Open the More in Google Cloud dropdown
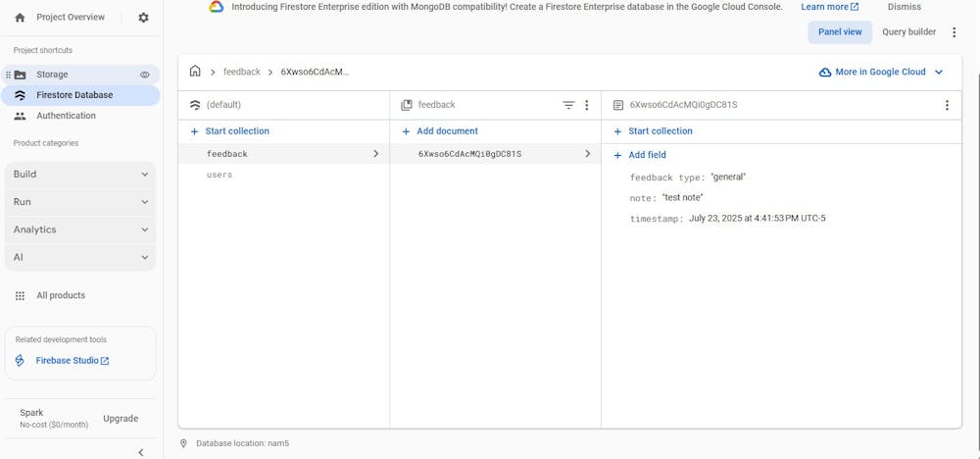This screenshot has height=459, width=980. (881, 72)
